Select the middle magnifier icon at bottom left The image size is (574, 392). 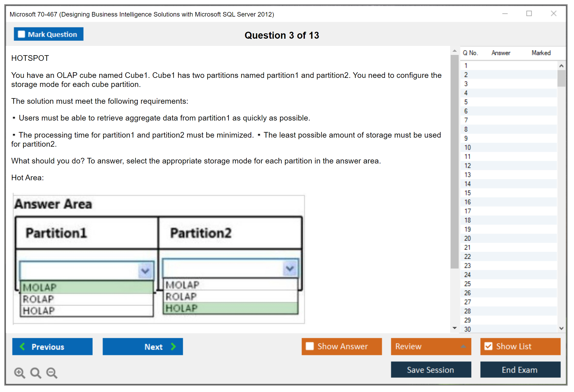(35, 373)
